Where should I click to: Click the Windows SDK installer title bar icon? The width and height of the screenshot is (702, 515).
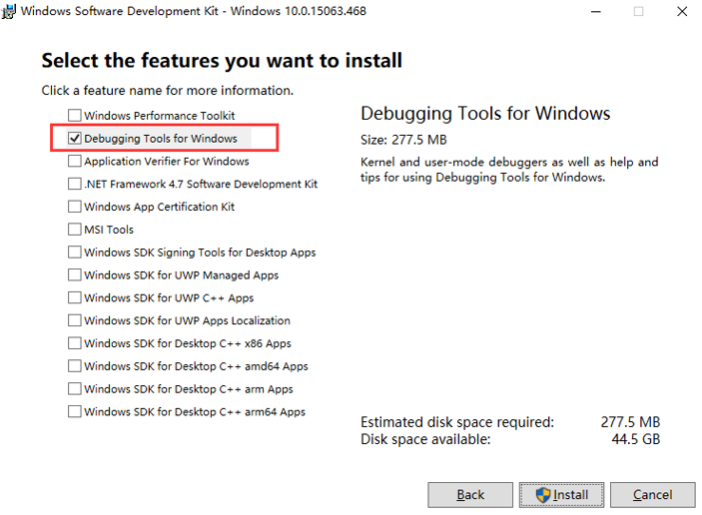pyautogui.click(x=9, y=11)
